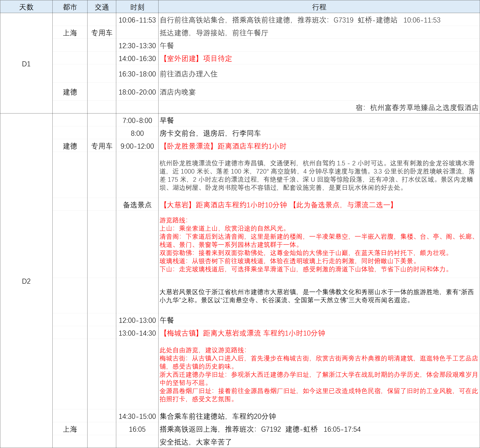
Task: Select the 【梅城古镇】 itinerary cell
Action: click(243, 333)
